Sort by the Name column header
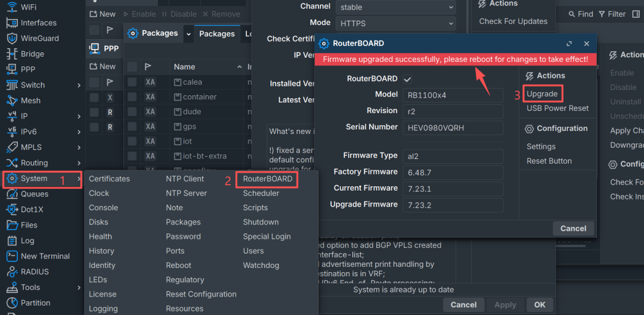The width and height of the screenshot is (644, 315). pyautogui.click(x=208, y=67)
